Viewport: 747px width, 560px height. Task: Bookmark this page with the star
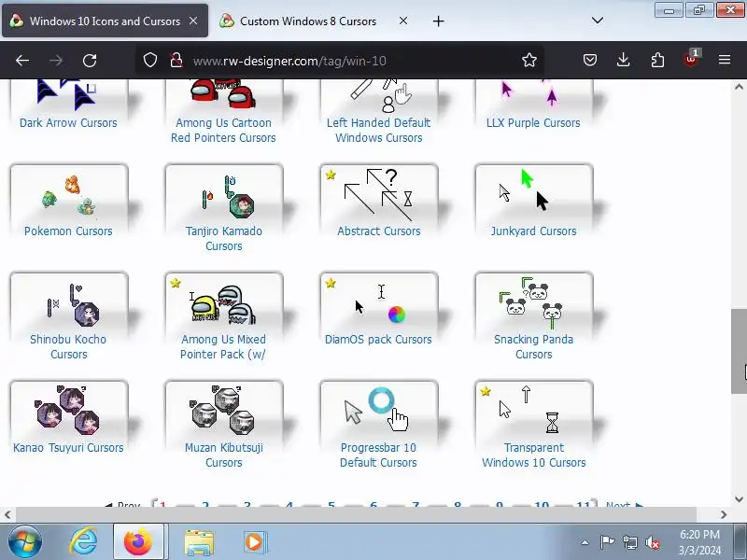pos(529,60)
